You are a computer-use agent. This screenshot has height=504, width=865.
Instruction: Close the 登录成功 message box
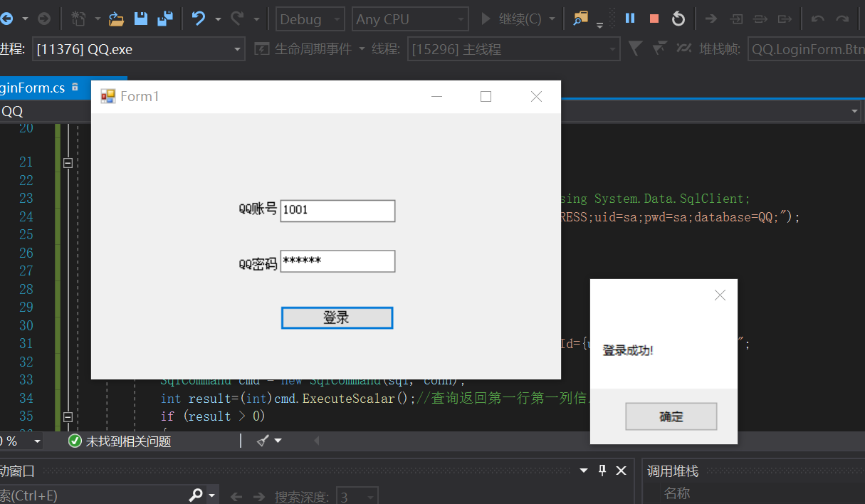tap(720, 295)
